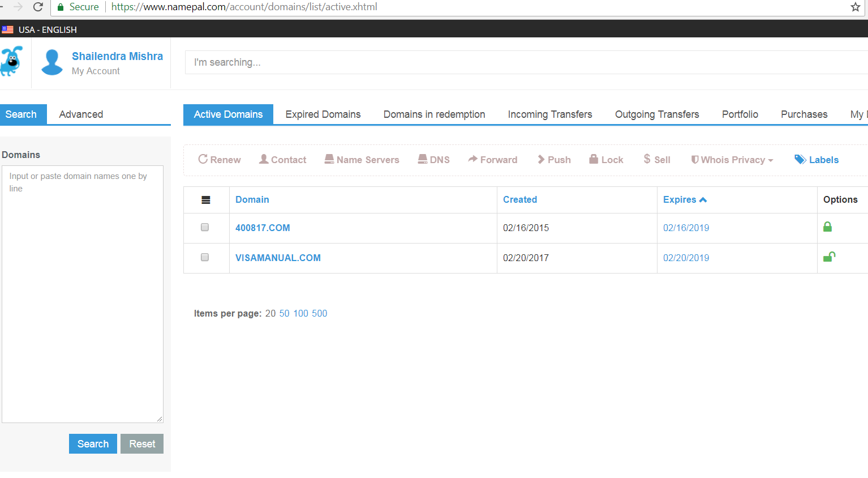868x478 pixels.
Task: Click the USA flag icon
Action: point(7,29)
